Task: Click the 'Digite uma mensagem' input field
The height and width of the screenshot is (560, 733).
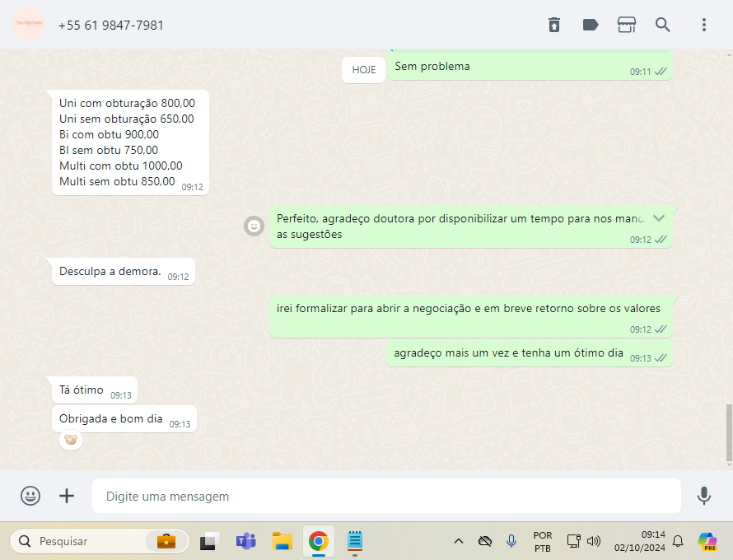Action: [x=385, y=497]
